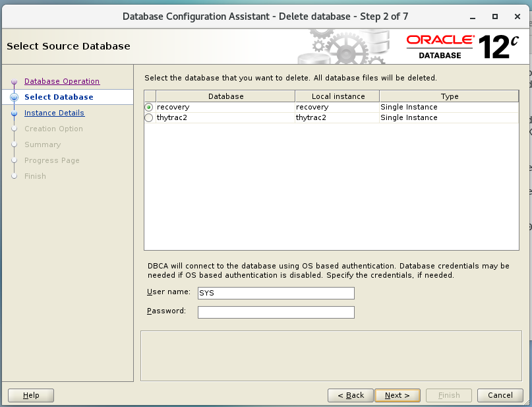
Task: Click the Database Operation step bullet icon
Action: pyautogui.click(x=15, y=82)
